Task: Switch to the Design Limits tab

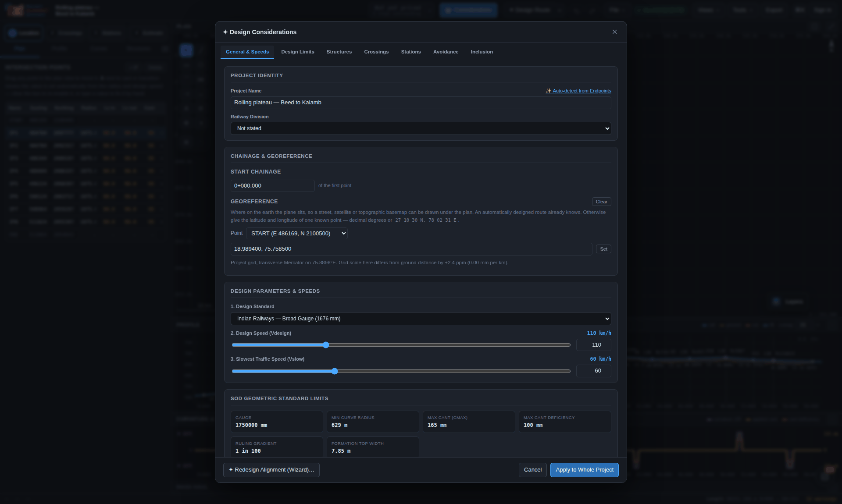Action: (x=298, y=52)
